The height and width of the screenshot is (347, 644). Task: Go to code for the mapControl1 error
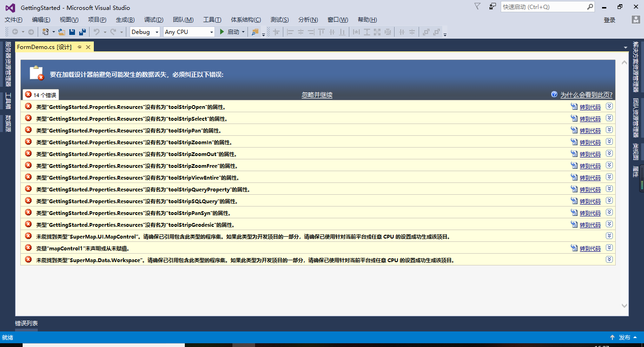click(x=590, y=248)
